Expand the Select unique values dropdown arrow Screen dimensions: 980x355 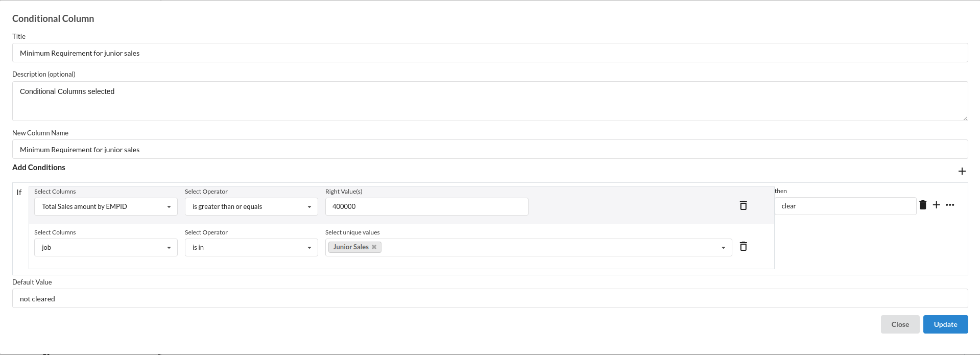723,248
